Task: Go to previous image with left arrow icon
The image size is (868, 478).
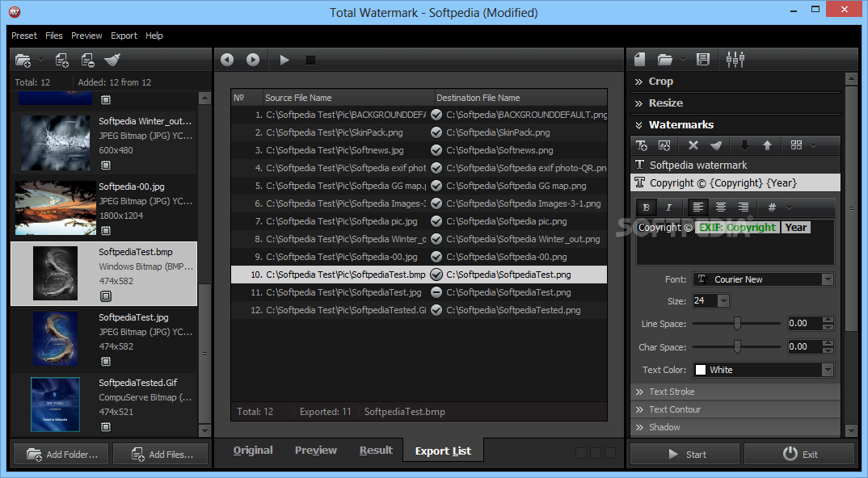Action: (x=227, y=60)
